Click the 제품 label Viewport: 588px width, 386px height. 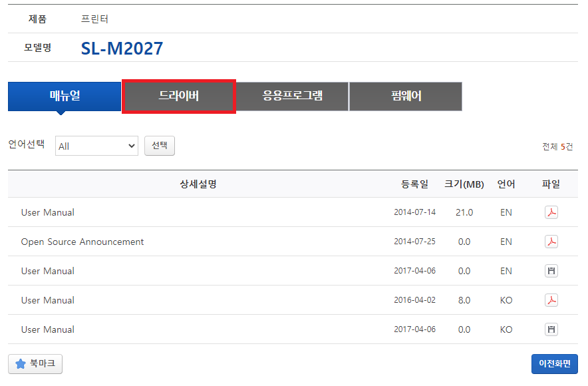click(x=37, y=19)
